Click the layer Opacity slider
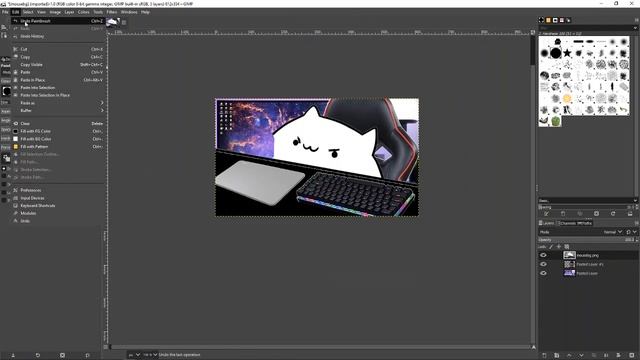The height and width of the screenshot is (360, 640). [586, 240]
